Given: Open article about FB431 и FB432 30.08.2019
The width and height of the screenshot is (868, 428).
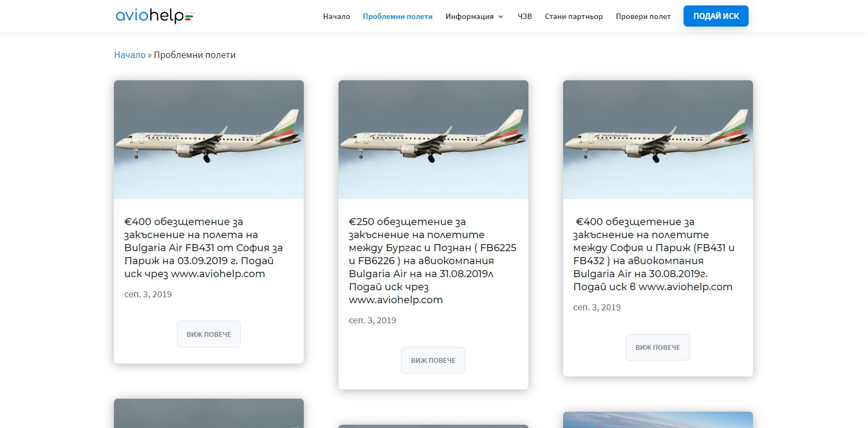Looking at the screenshot, I should click(x=654, y=254).
